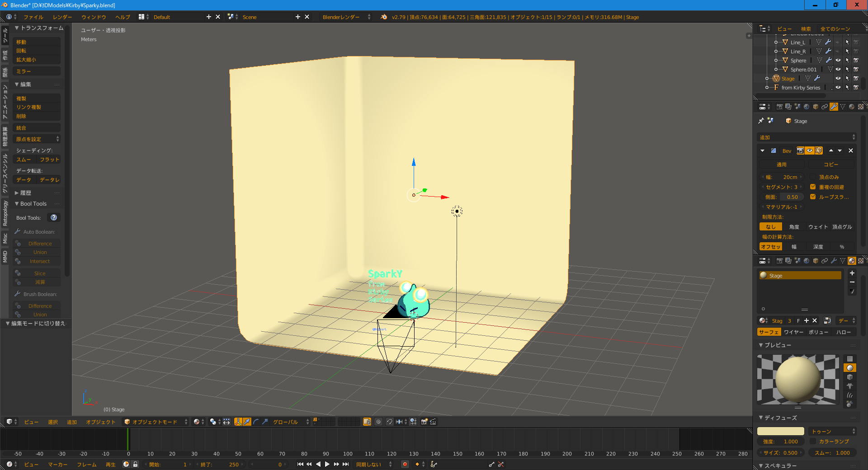868x470 pixels.
Task: Open the highlighted Modifiers wrench tab
Action: (834, 107)
